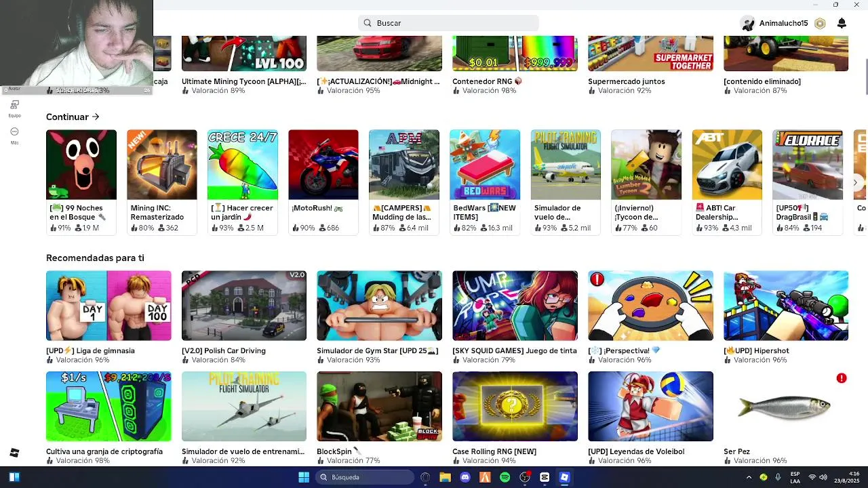The height and width of the screenshot is (488, 868).
Task: Open the Más sidebar menu
Action: pos(14,131)
